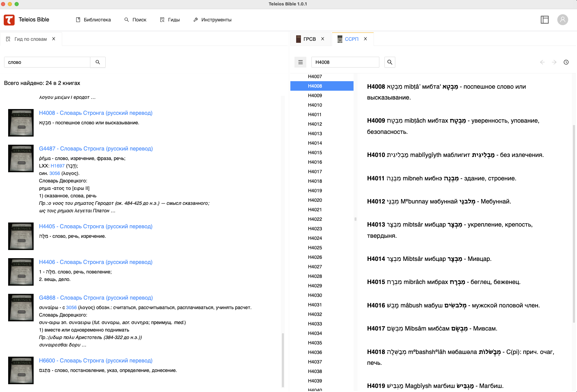Toggle the hamburger contents list button

click(300, 62)
